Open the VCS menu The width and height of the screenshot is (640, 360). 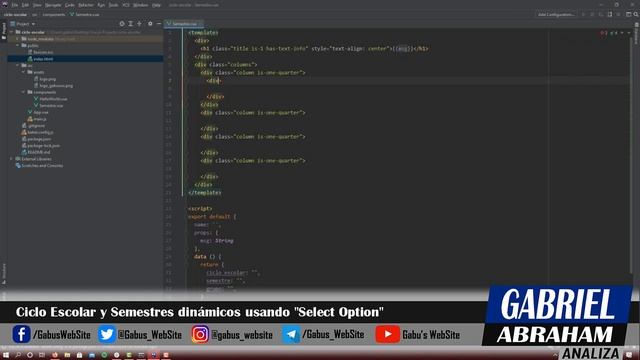126,5
